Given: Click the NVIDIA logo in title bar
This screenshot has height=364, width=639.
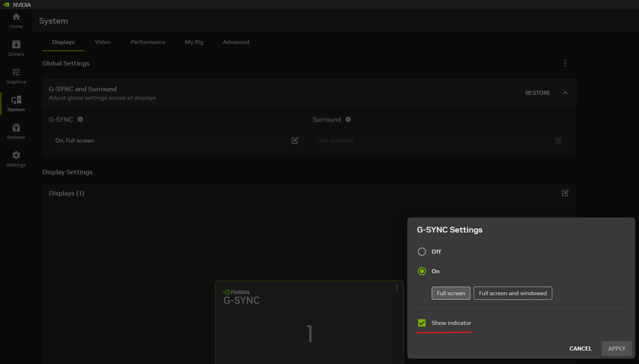Looking at the screenshot, I should [6, 5].
